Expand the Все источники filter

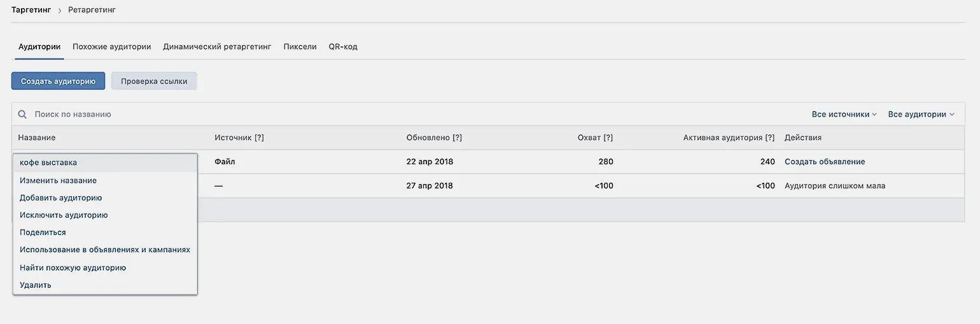click(844, 115)
